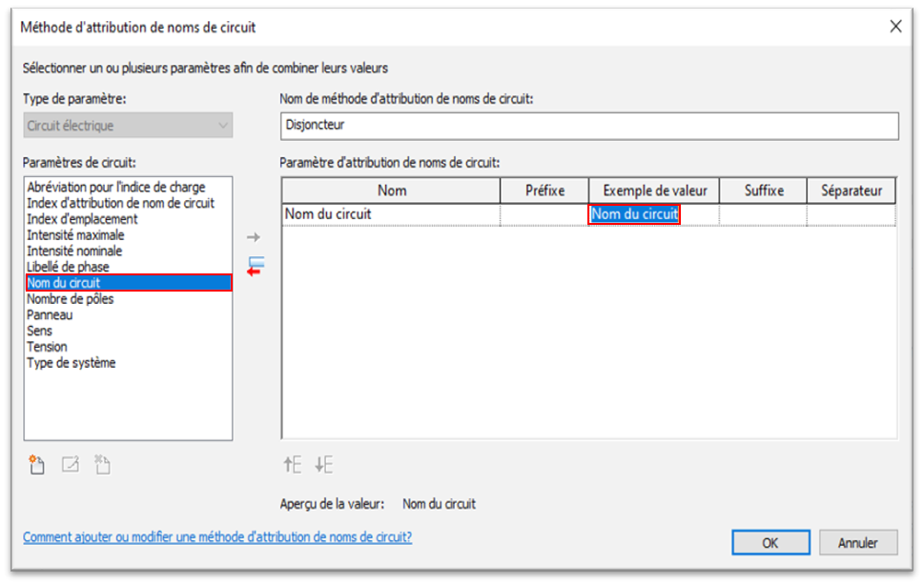Screen dimensions: 924x585
Task: Click the delete parameter icon
Action: pyautogui.click(x=102, y=465)
